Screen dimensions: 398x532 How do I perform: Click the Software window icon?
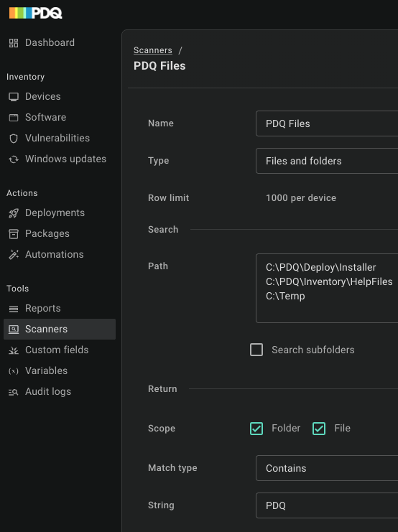pyautogui.click(x=14, y=118)
